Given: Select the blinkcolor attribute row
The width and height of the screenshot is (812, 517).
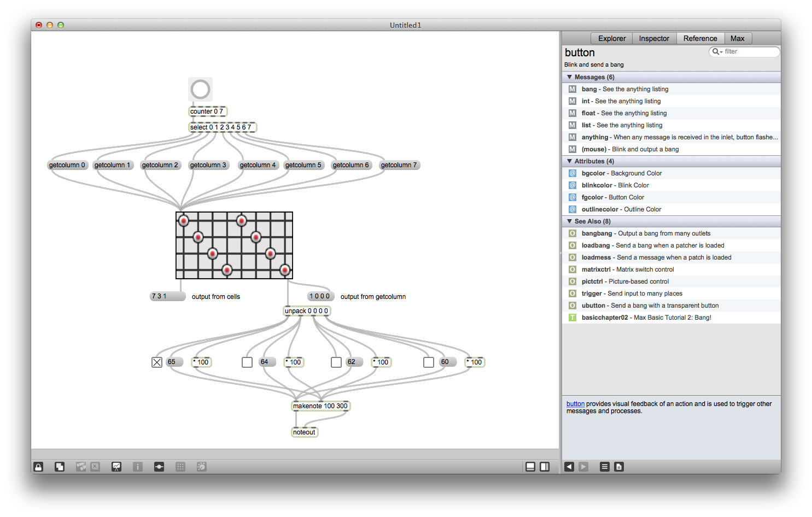Looking at the screenshot, I should point(671,185).
